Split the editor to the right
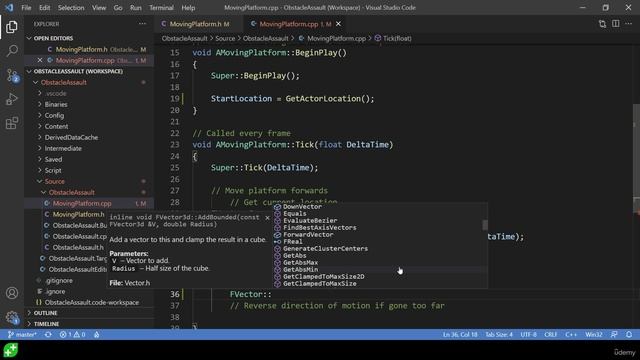The image size is (640, 360). pyautogui.click(x=616, y=24)
